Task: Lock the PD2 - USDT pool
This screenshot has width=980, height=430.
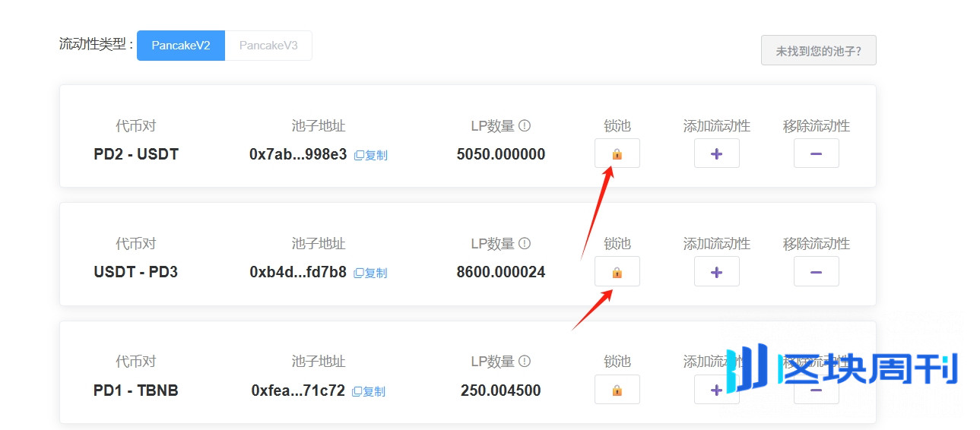Action: point(617,153)
